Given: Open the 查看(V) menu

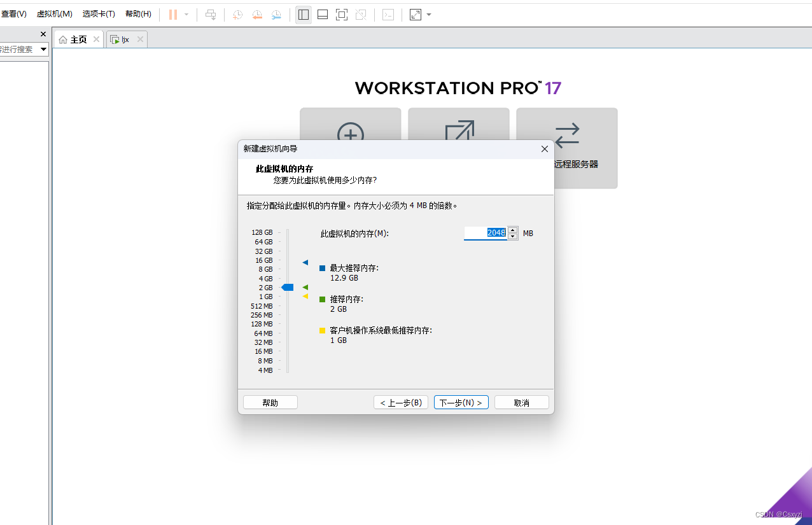Looking at the screenshot, I should (x=14, y=14).
